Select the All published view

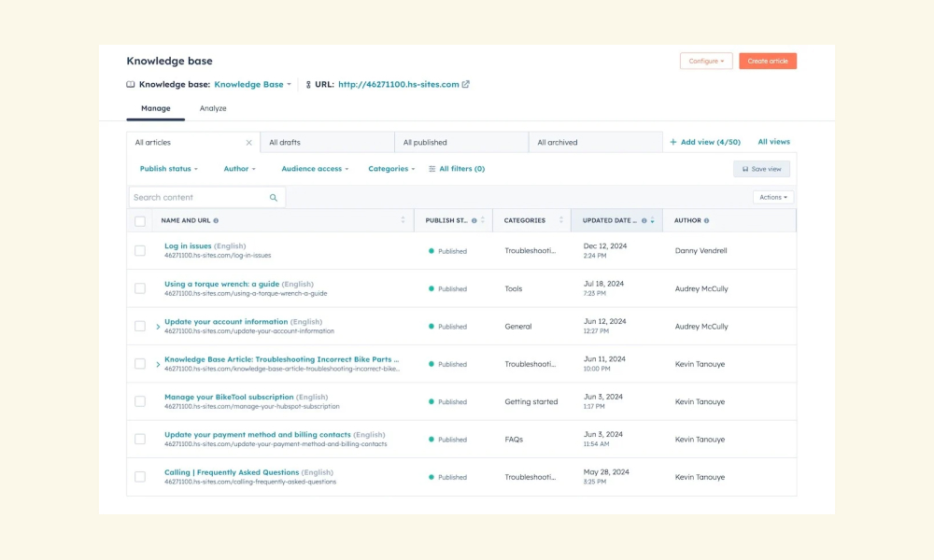pyautogui.click(x=461, y=143)
